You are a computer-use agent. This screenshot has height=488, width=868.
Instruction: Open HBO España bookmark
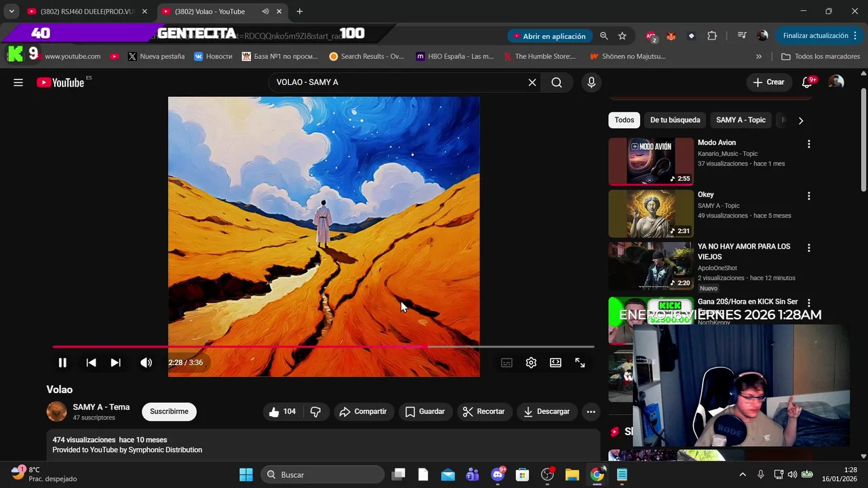[x=455, y=56]
